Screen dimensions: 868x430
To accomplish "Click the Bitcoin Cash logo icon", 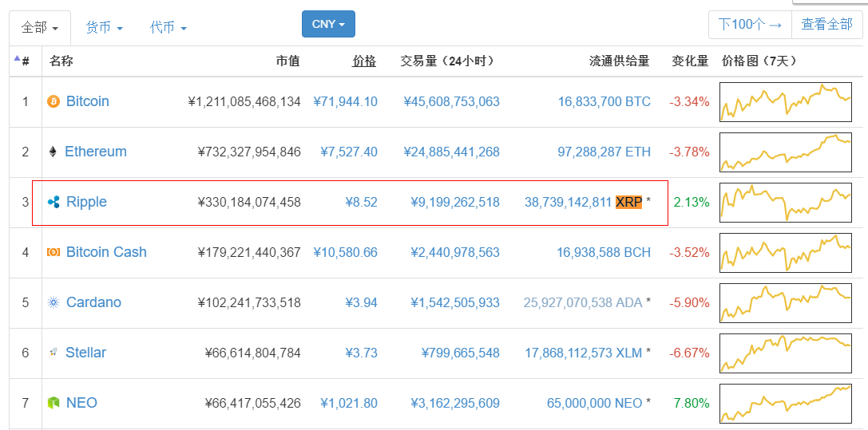I will tap(54, 252).
